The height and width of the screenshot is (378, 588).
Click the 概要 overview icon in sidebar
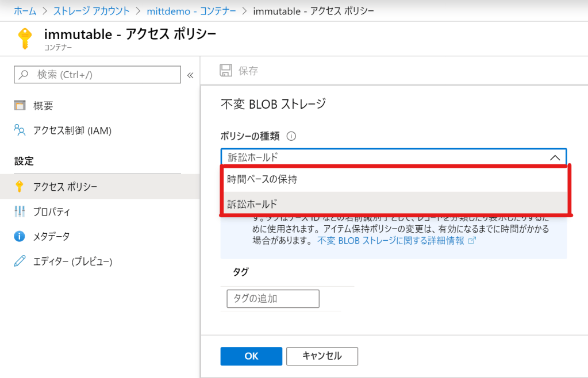tap(20, 105)
